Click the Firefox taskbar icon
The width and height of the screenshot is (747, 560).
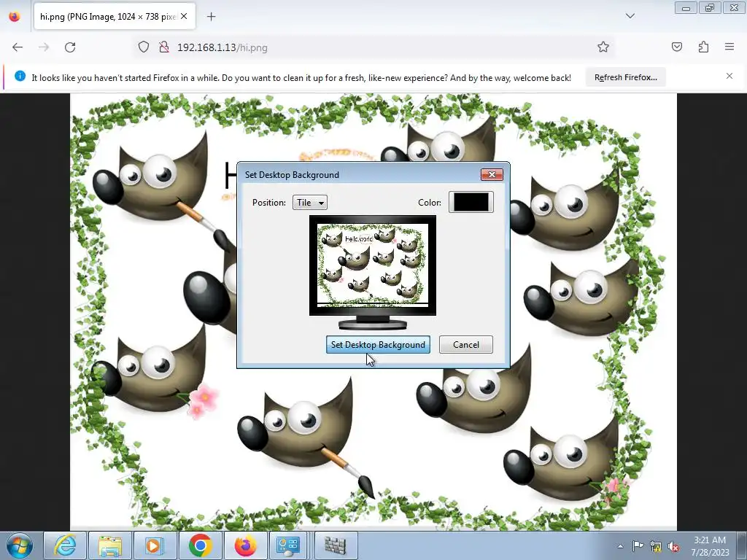pyautogui.click(x=245, y=545)
